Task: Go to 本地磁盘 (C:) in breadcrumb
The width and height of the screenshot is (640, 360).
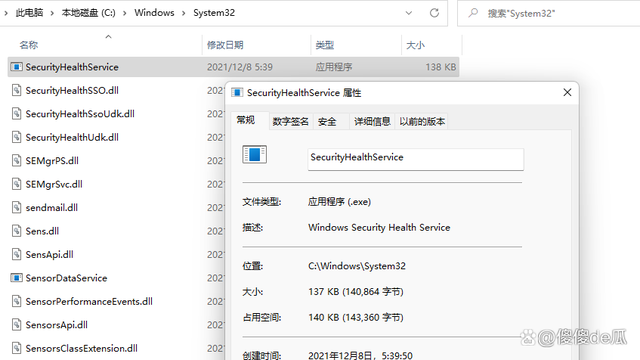Action: [89, 13]
